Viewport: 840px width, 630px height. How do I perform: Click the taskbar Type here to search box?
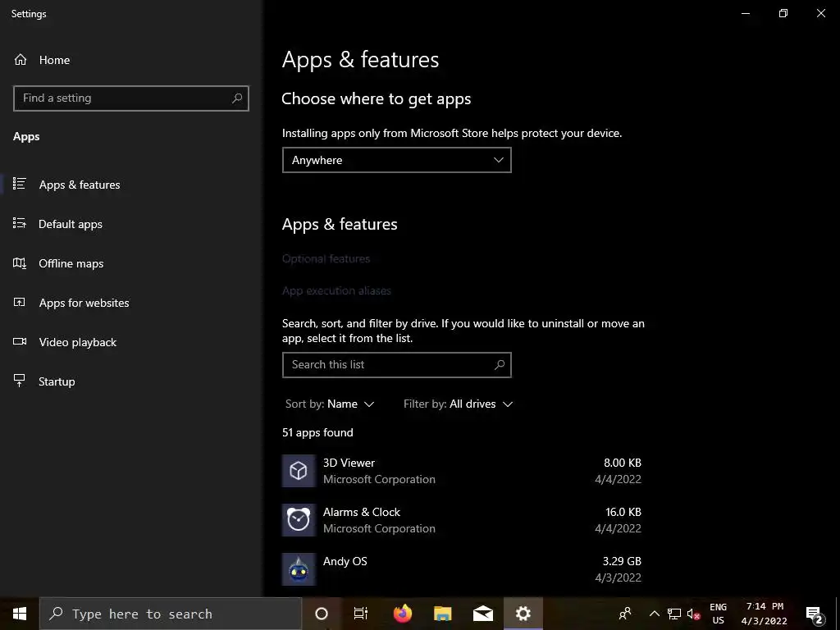tap(171, 614)
